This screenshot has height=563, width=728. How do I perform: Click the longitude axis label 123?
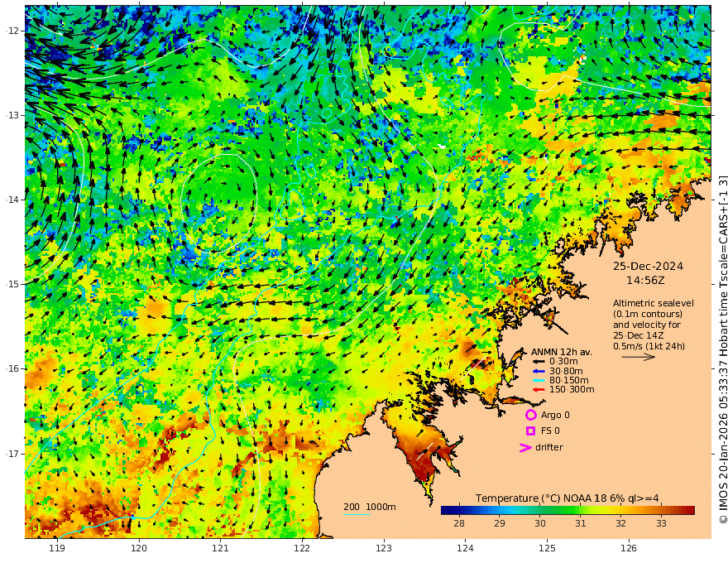point(384,549)
